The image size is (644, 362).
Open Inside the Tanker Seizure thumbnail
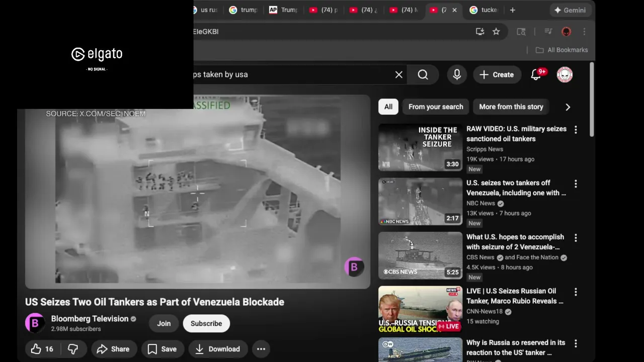tap(420, 147)
